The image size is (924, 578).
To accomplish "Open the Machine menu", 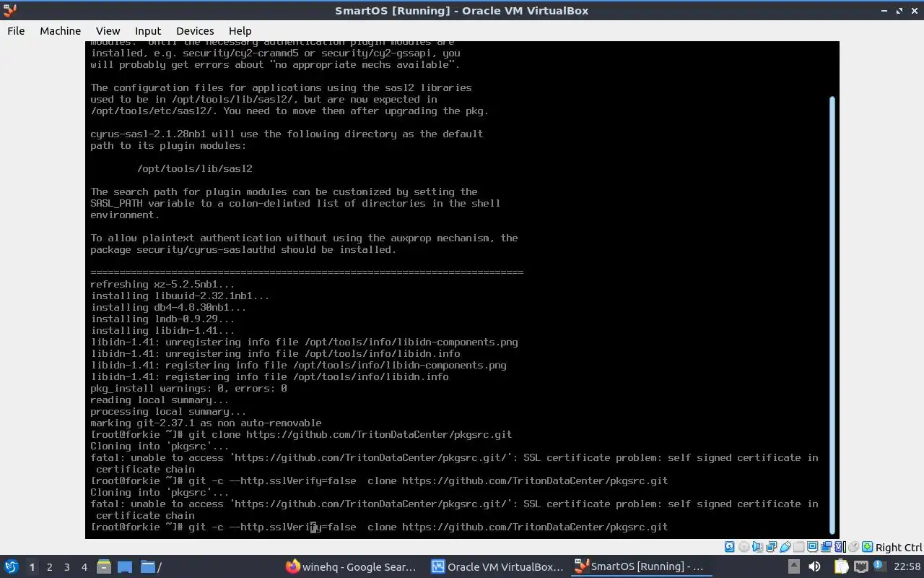I will 60,30.
